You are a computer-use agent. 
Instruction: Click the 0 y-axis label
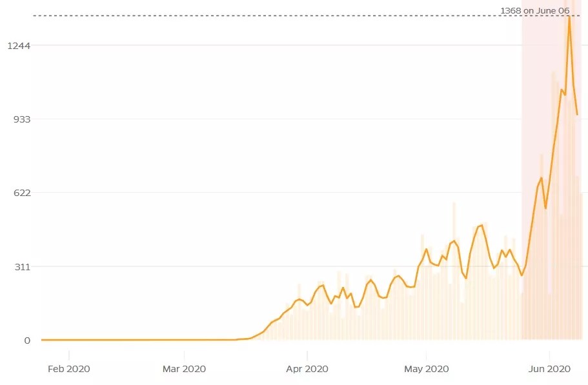[28, 340]
